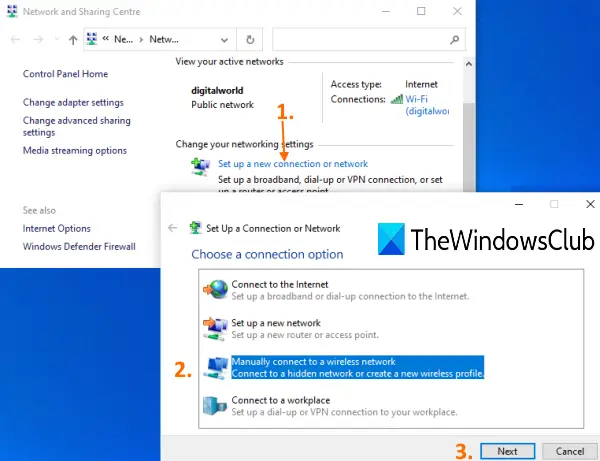The height and width of the screenshot is (461, 600).
Task: Click the Set up a new network icon
Action: click(216, 329)
